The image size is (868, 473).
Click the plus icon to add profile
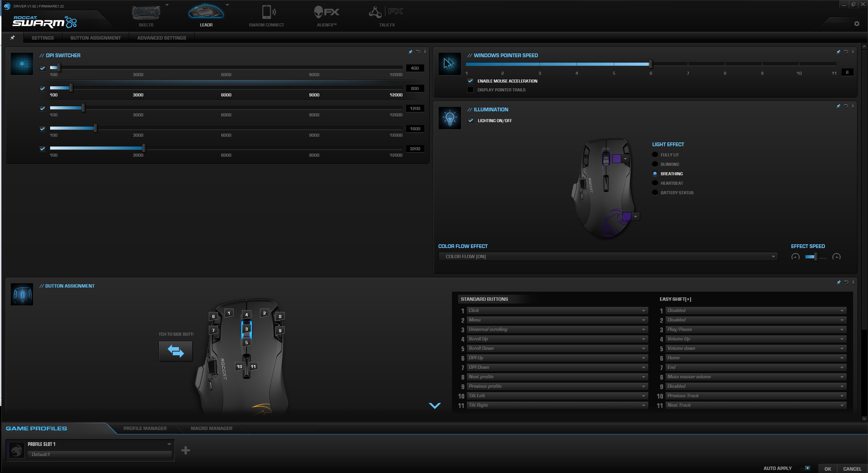pyautogui.click(x=186, y=450)
